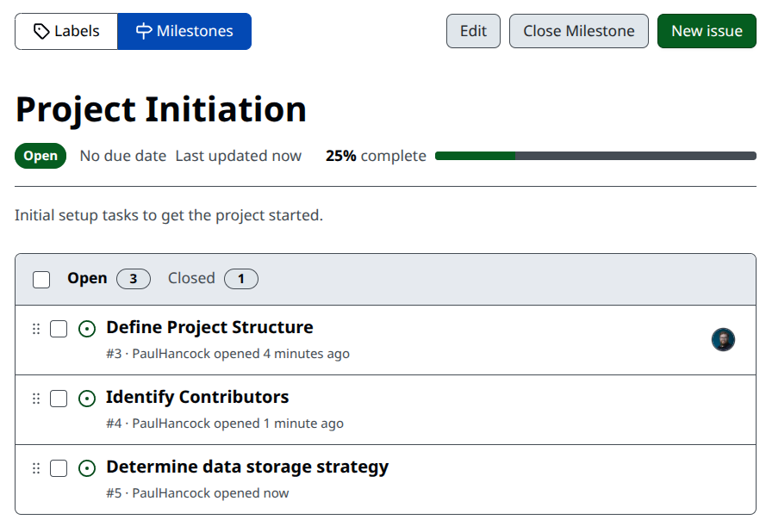Click the 25% complete progress bar
The image size is (766, 532).
[595, 156]
